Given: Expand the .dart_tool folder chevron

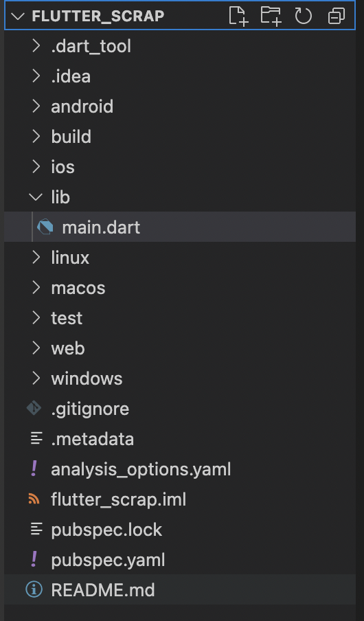Looking at the screenshot, I should pyautogui.click(x=36, y=46).
